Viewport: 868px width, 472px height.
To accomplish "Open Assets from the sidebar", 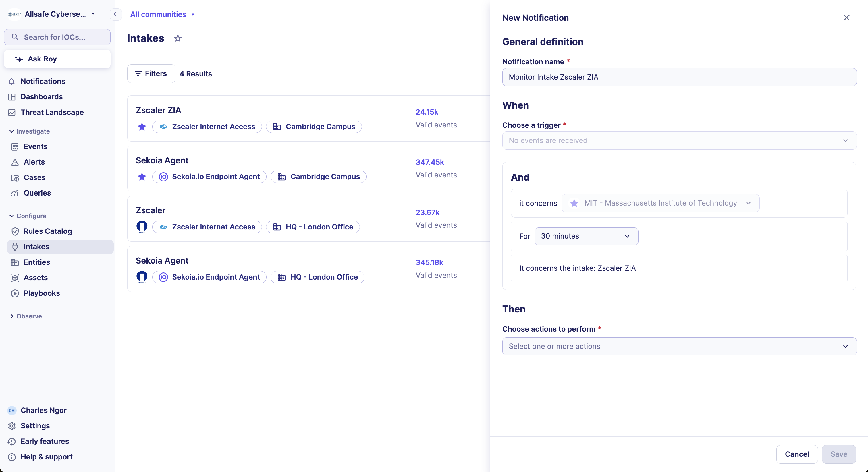I will tap(16, 278).
